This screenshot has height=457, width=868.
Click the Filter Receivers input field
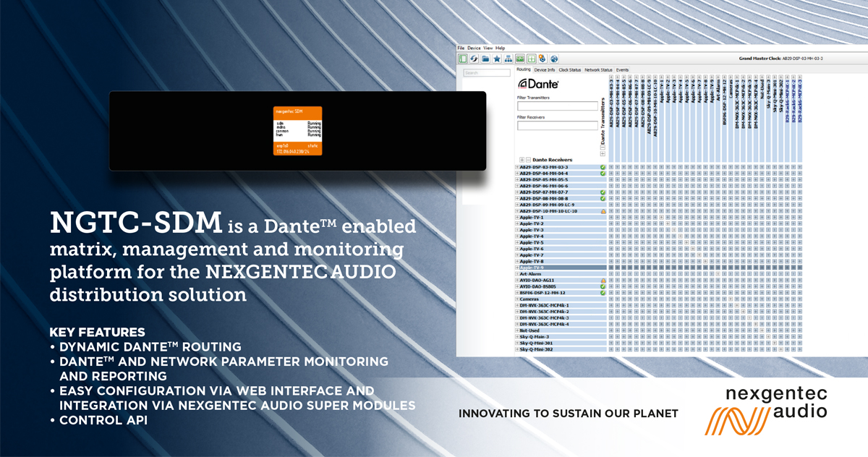click(x=558, y=125)
